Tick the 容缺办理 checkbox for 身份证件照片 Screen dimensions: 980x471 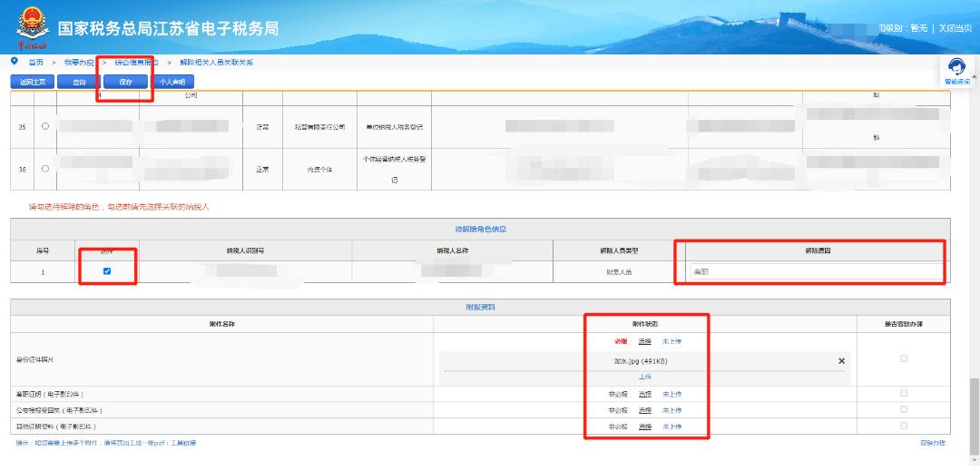coord(904,358)
